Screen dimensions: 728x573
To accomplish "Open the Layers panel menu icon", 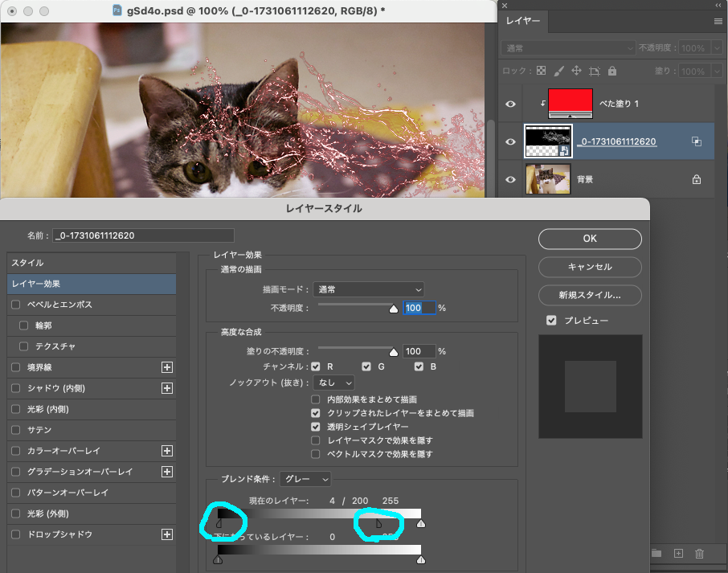I will coord(719,22).
